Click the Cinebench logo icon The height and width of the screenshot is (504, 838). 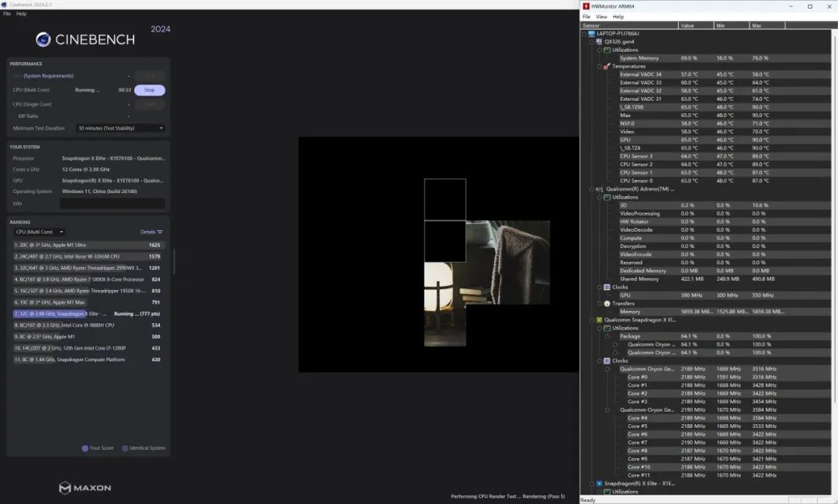click(43, 40)
